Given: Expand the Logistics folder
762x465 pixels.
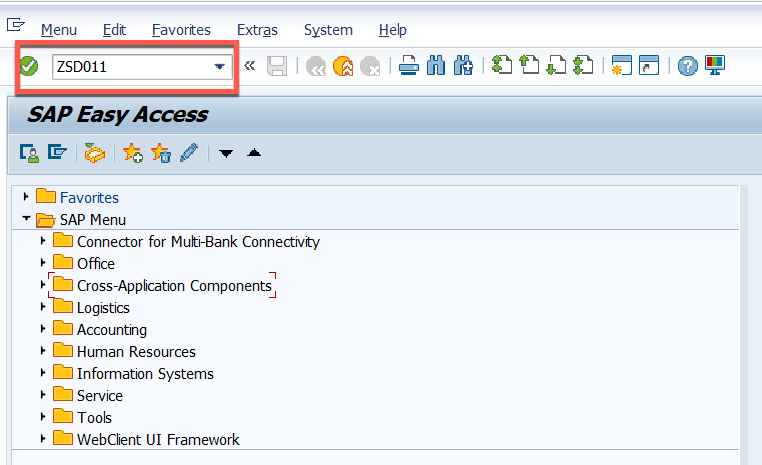Looking at the screenshot, I should pyautogui.click(x=42, y=308).
